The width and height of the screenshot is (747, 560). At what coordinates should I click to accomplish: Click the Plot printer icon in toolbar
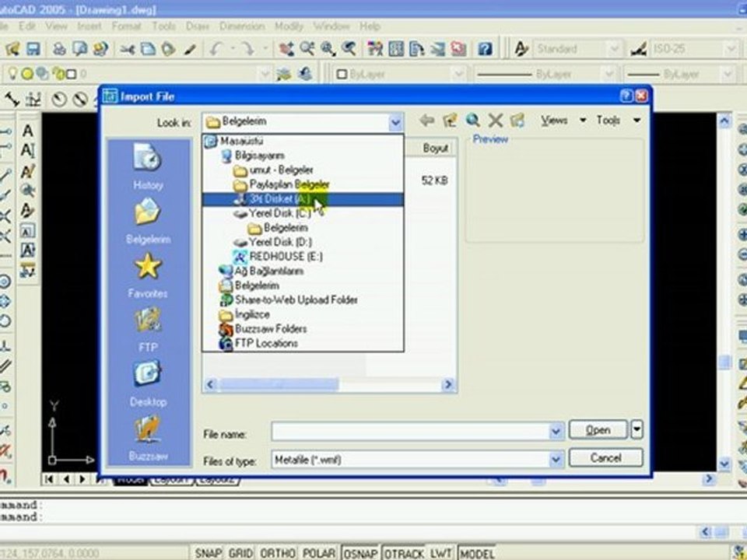[59, 48]
